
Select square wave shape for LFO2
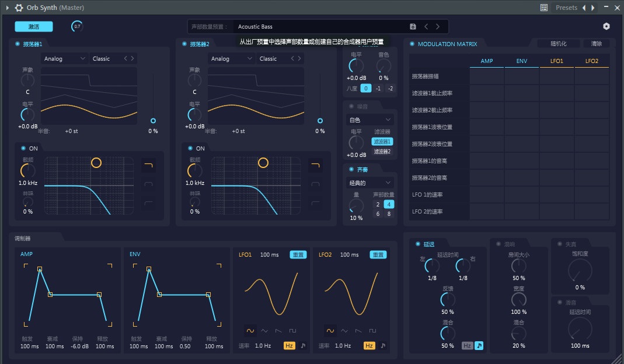coord(372,330)
